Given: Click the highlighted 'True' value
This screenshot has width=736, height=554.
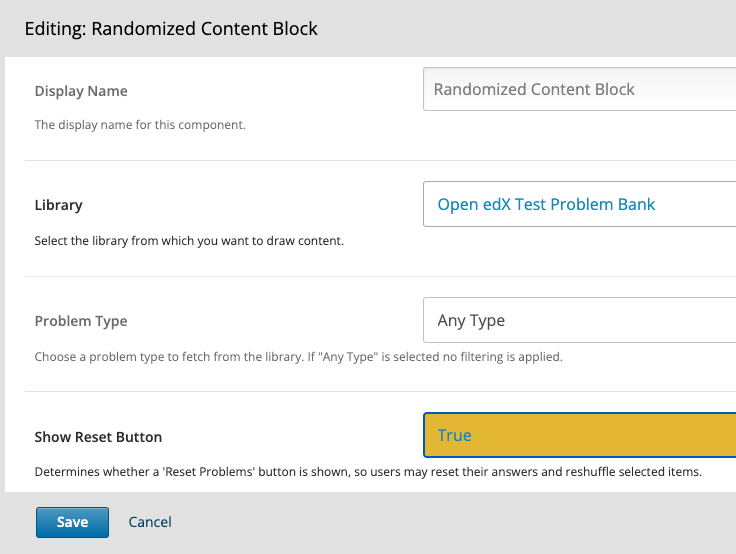Looking at the screenshot, I should pyautogui.click(x=454, y=435).
